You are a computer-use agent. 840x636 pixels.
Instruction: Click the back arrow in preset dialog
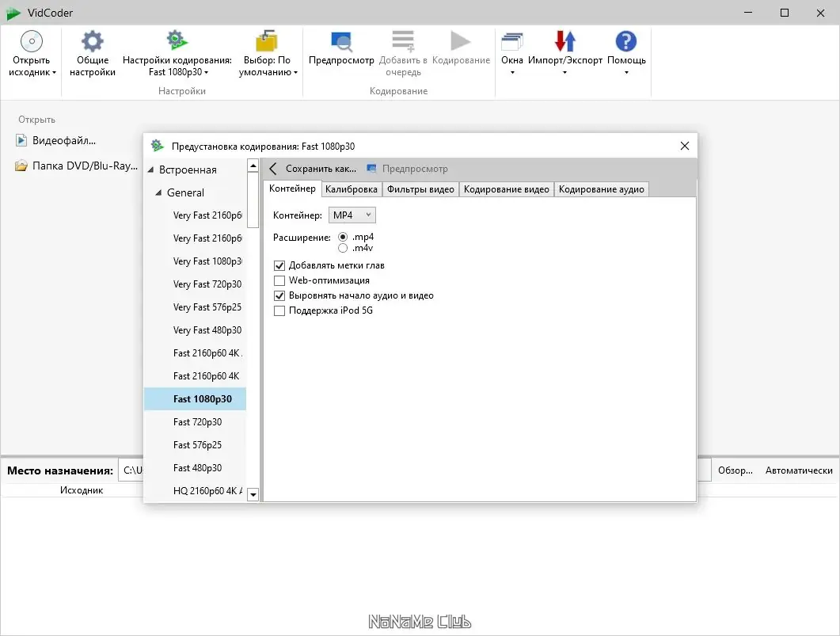[273, 169]
